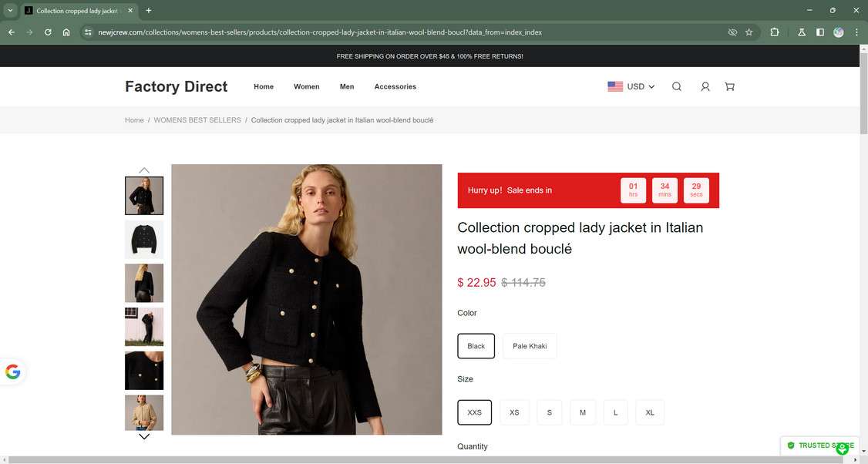Click the account icon in the header
The image size is (868, 464).
[x=705, y=86]
